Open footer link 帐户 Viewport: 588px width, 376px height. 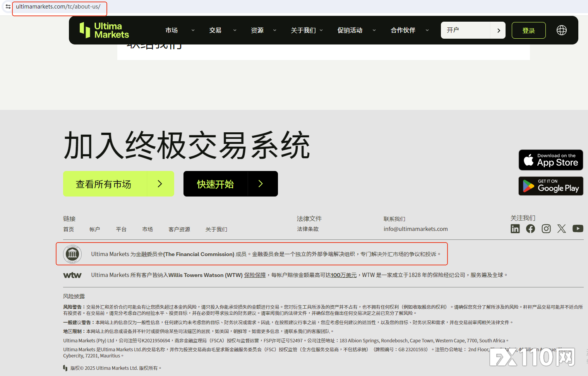(x=95, y=229)
